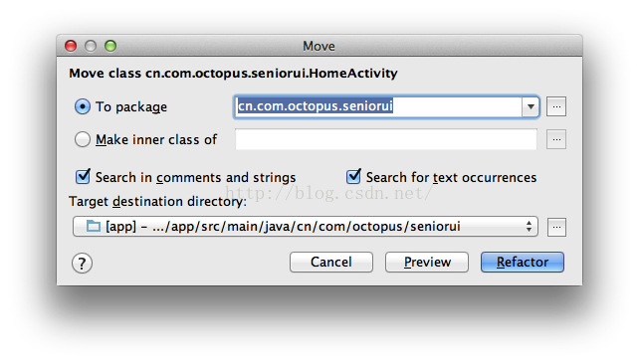Screen dimensions: 639x364
Task: Uncheck Search in comments and strings
Action: (x=83, y=177)
